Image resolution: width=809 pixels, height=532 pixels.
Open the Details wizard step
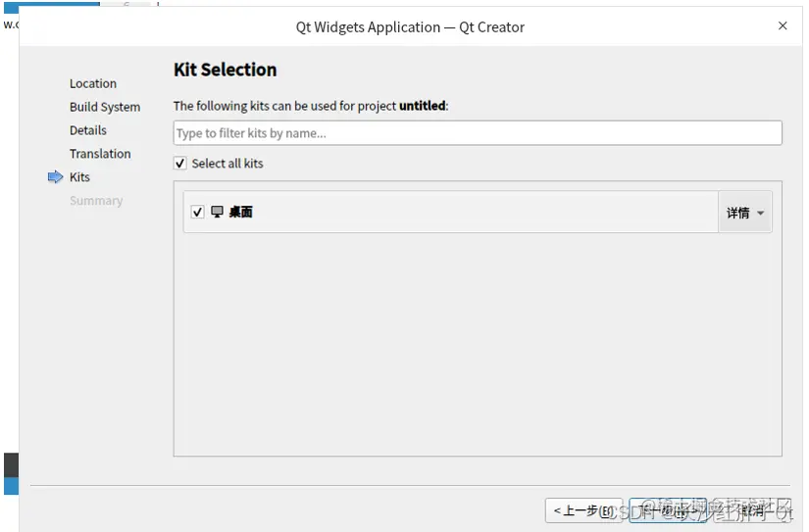click(x=88, y=130)
